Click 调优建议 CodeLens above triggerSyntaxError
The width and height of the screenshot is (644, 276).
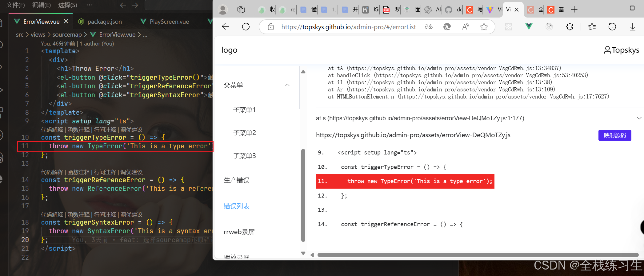131,215
